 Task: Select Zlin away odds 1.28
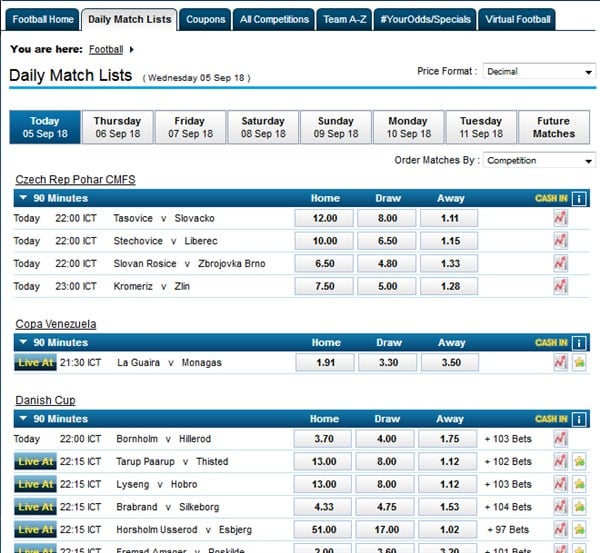tap(449, 286)
